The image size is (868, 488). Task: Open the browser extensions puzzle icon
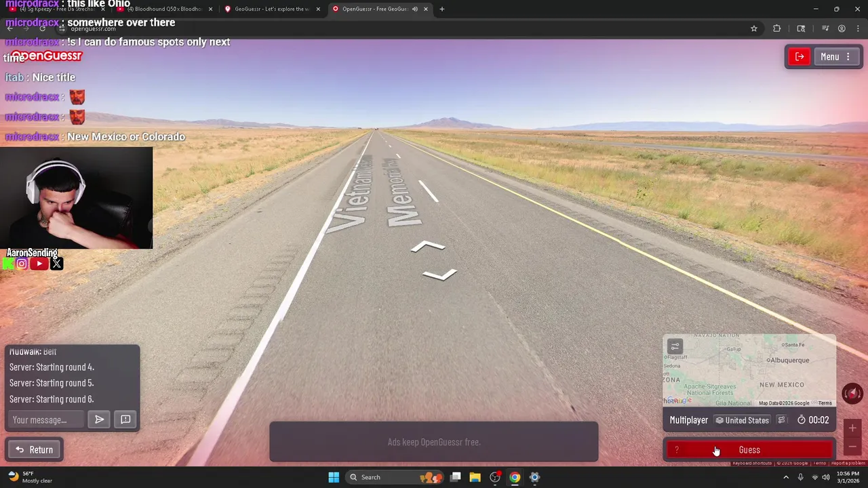click(777, 28)
